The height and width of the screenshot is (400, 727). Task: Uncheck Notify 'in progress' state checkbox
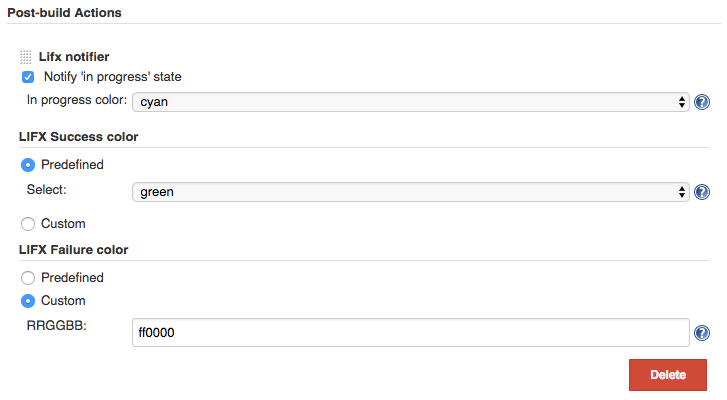pyautogui.click(x=28, y=77)
